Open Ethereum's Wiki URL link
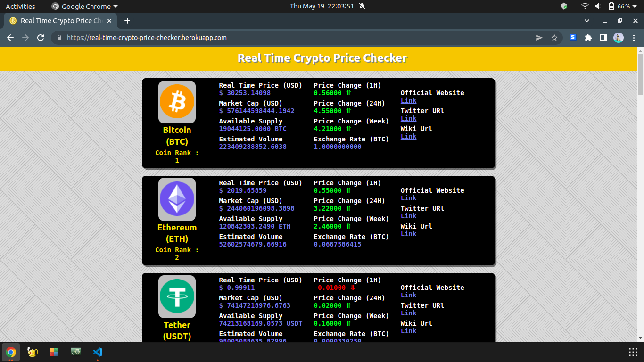 click(408, 234)
